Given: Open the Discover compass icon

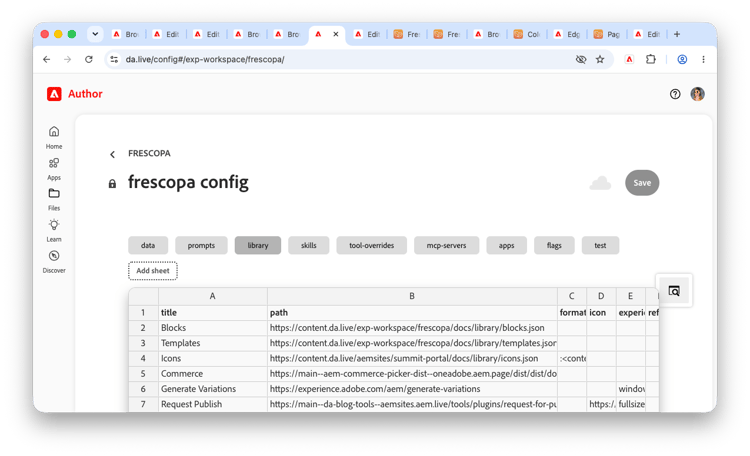Looking at the screenshot, I should pos(54,256).
